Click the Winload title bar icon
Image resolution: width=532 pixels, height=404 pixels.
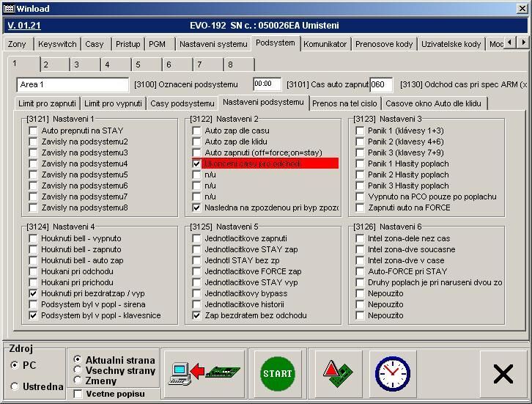click(9, 7)
